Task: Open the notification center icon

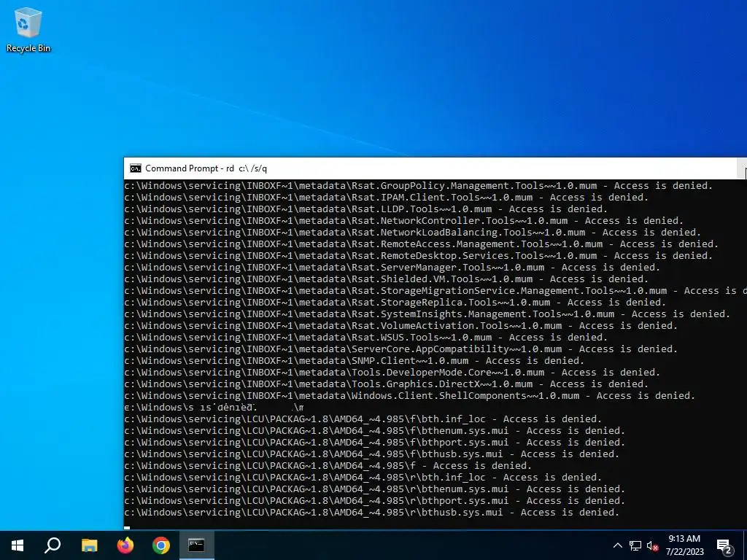Action: pos(724,545)
